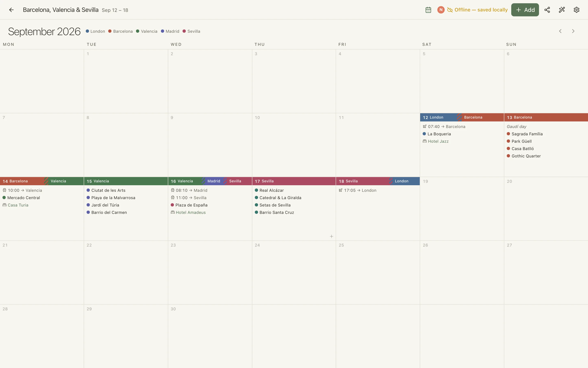Click the Barcelona legend dot
This screenshot has width=588, height=368.
pos(110,31)
